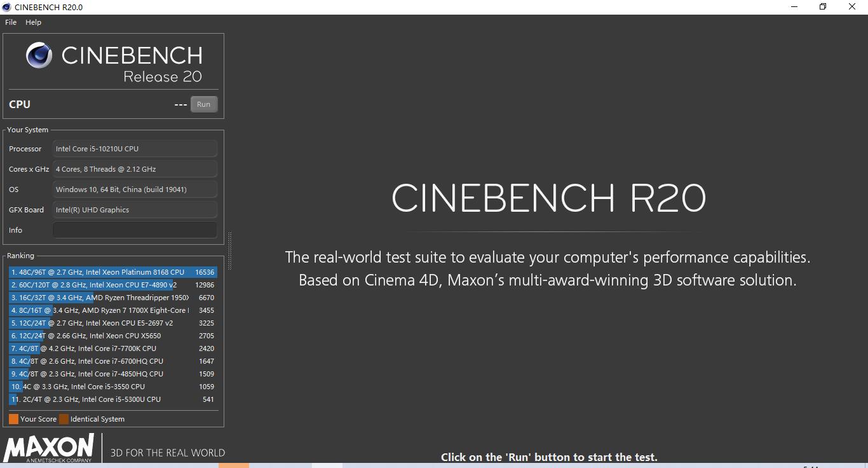Image resolution: width=868 pixels, height=468 pixels.
Task: Restore down the Cinebench window
Action: pyautogui.click(x=823, y=7)
